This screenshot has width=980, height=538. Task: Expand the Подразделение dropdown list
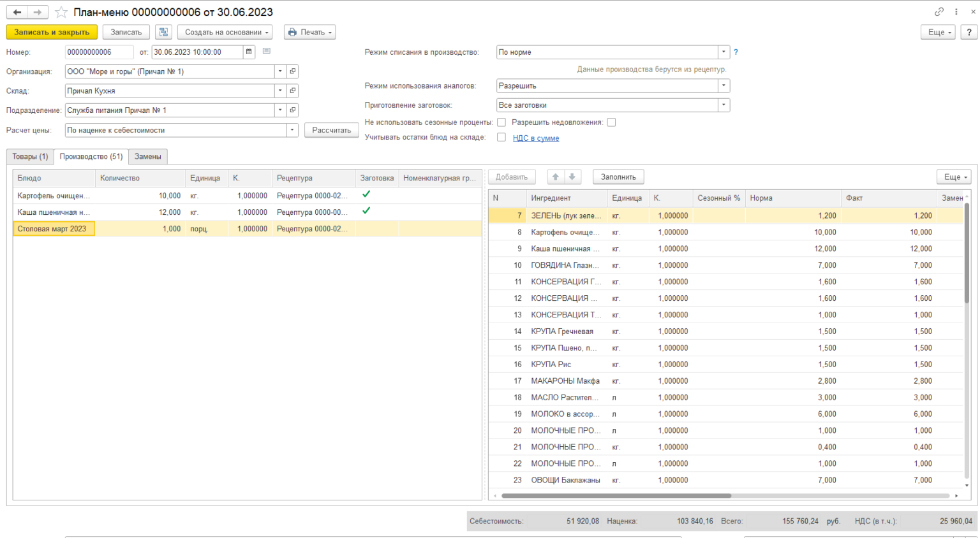tap(280, 110)
